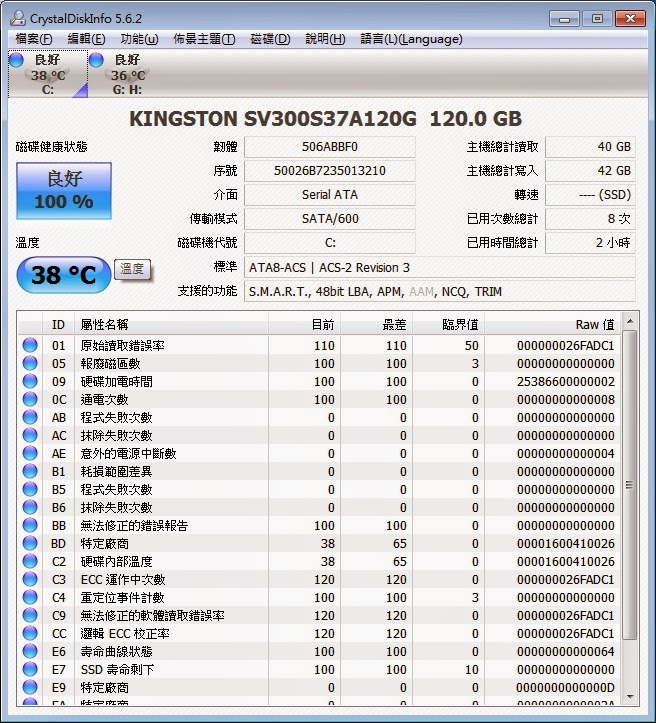Open the 磁碟(D) menu

pos(270,39)
